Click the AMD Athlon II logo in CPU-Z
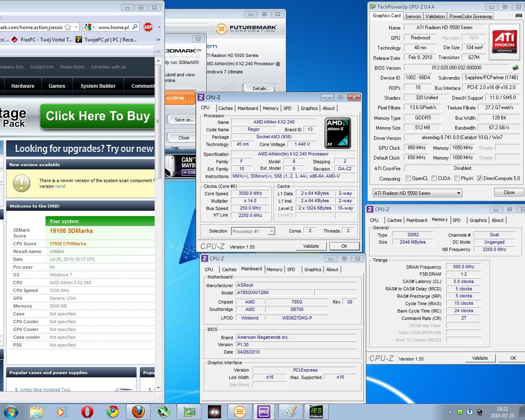This screenshot has height=420, width=525. [338, 133]
